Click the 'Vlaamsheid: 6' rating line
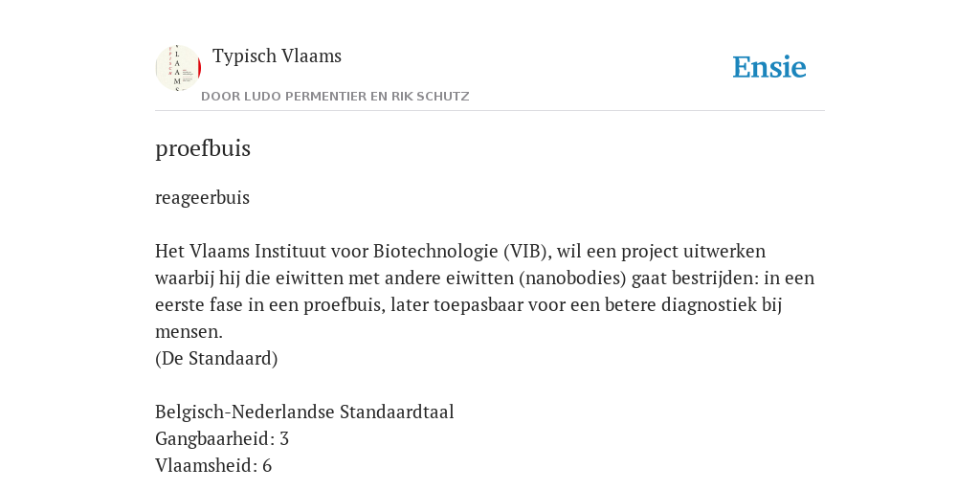 [213, 466]
